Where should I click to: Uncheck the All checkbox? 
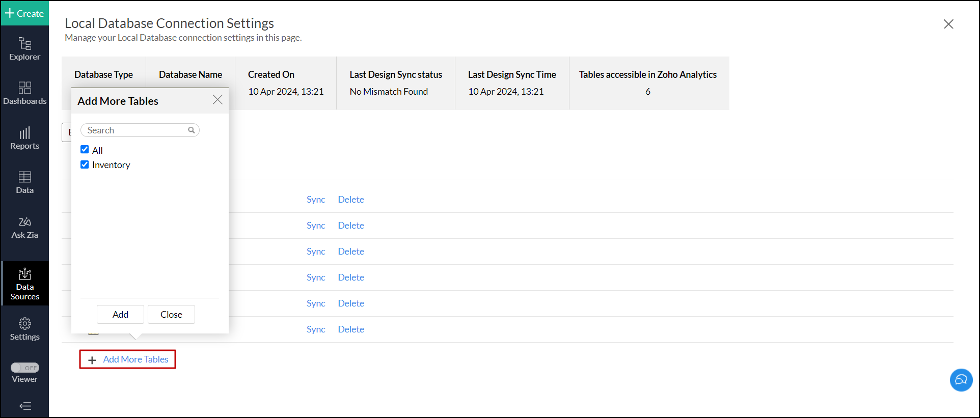[x=85, y=150]
